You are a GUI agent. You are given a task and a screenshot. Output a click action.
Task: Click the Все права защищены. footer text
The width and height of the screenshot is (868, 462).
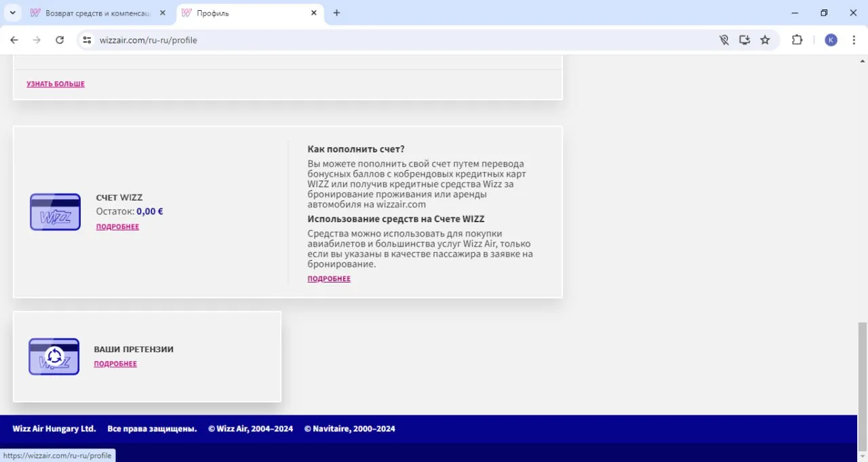(x=152, y=429)
